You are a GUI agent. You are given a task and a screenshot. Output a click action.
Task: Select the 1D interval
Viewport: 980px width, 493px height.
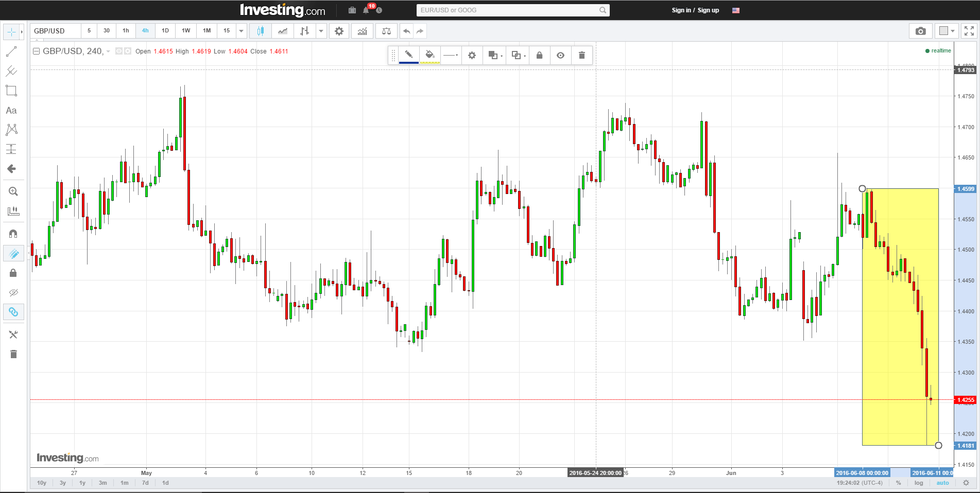pos(165,31)
